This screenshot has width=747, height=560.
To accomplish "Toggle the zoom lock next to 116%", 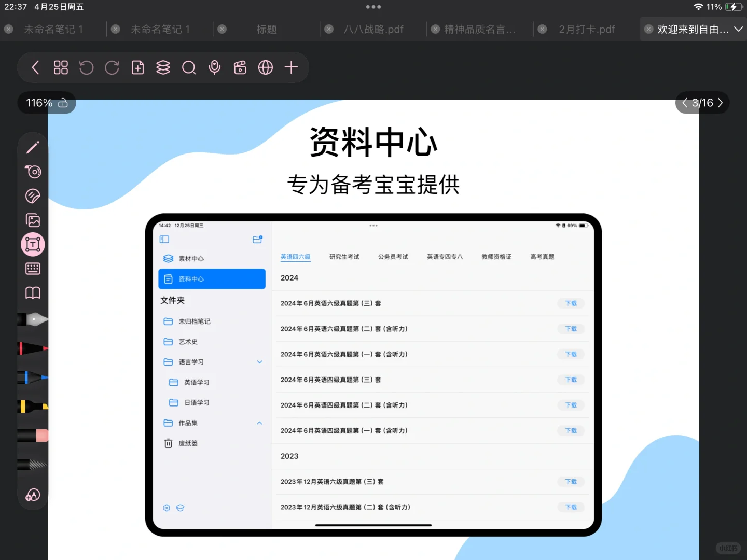I will pos(62,103).
